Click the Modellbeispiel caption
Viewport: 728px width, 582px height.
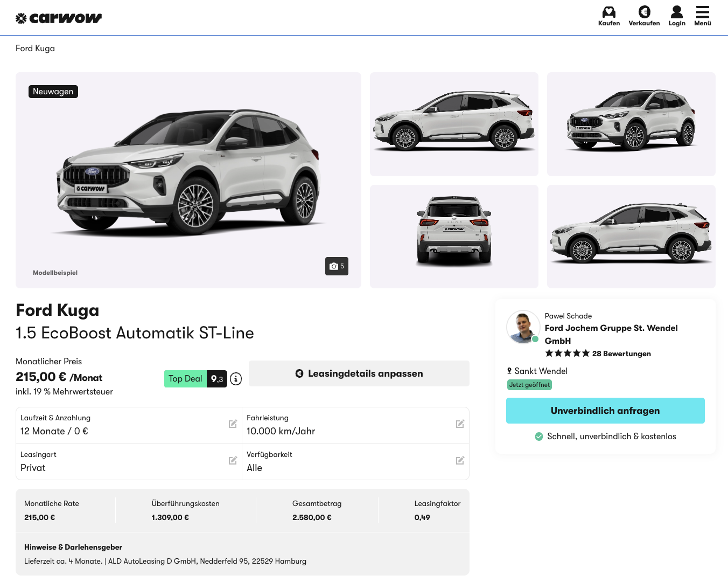pos(55,273)
